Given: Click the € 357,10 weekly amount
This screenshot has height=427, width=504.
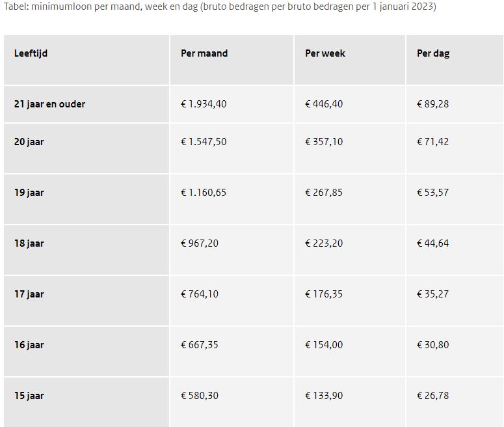Looking at the screenshot, I should pyautogui.click(x=324, y=142).
